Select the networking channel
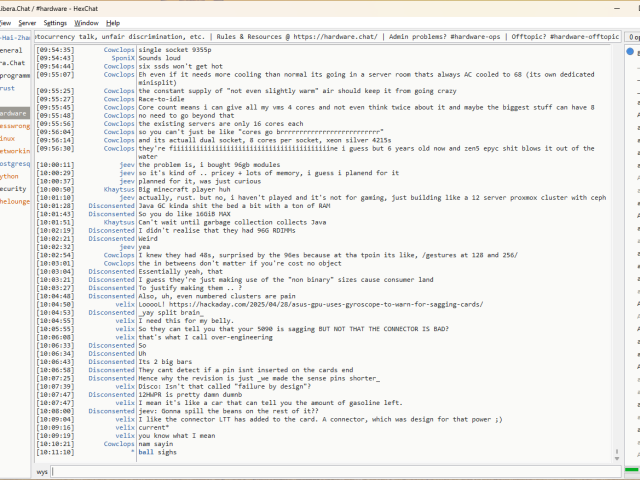The height and width of the screenshot is (480, 640). 14,150
